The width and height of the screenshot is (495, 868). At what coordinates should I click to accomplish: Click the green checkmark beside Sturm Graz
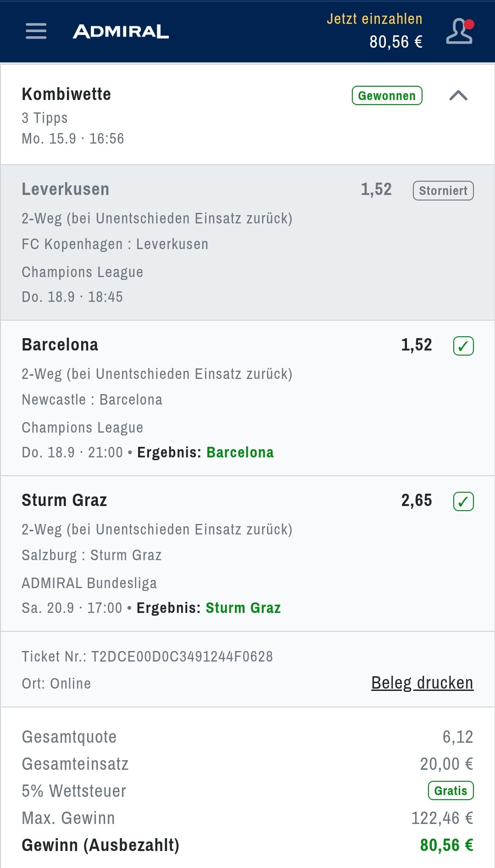pos(463,501)
